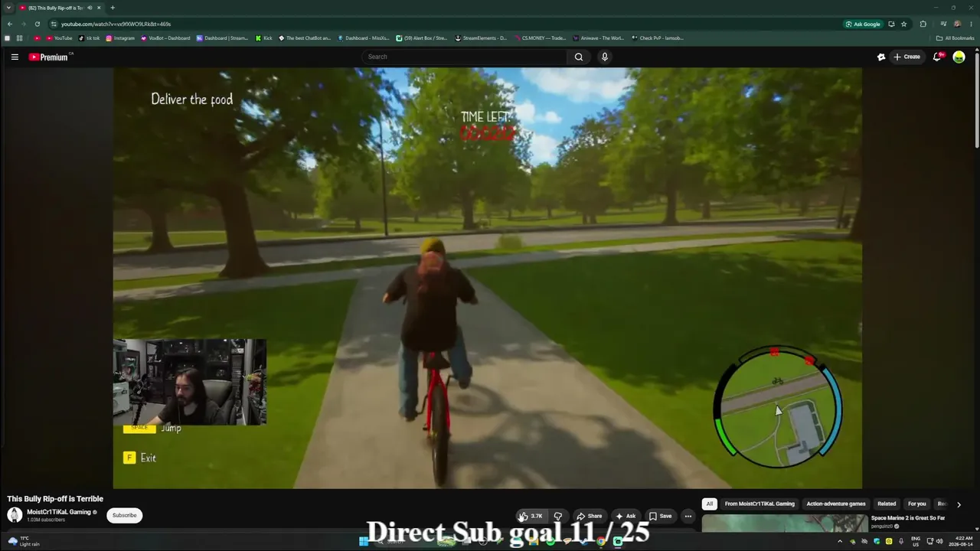Image resolution: width=980 pixels, height=551 pixels.
Task: Open weather widget showing Light rain
Action: click(x=24, y=541)
